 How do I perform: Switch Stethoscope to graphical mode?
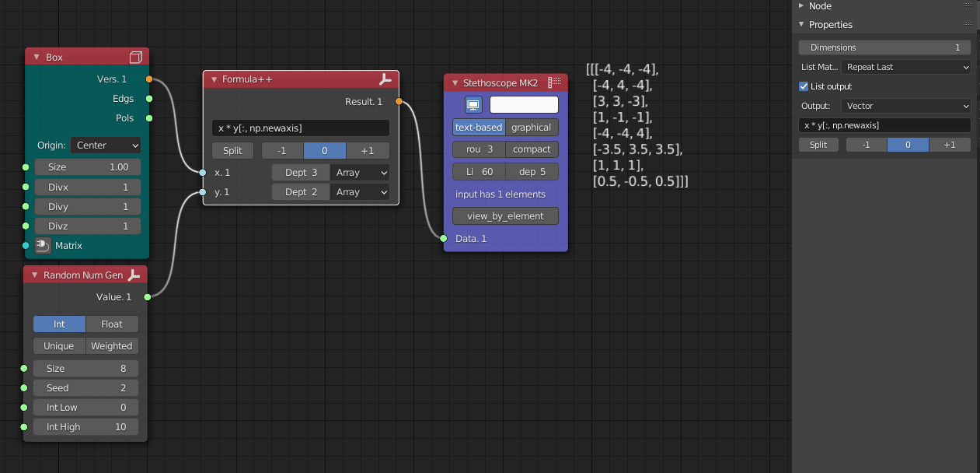coord(532,128)
